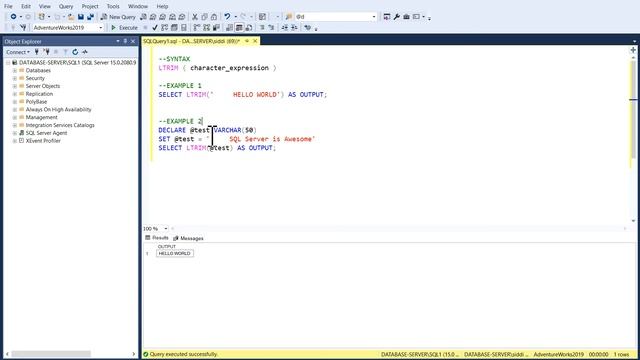Click the Navigate Backward circular arrow icon
Screen dimensions: 640x360
point(13,17)
